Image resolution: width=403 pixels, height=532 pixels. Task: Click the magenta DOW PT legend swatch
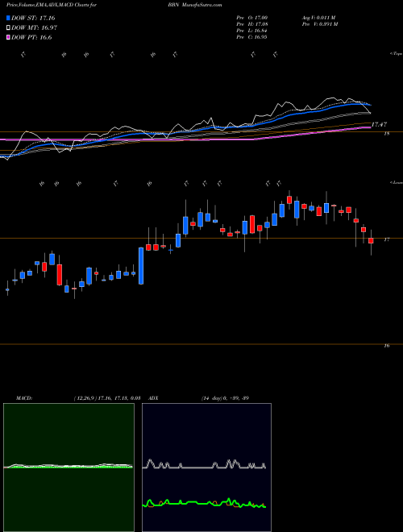(9, 37)
